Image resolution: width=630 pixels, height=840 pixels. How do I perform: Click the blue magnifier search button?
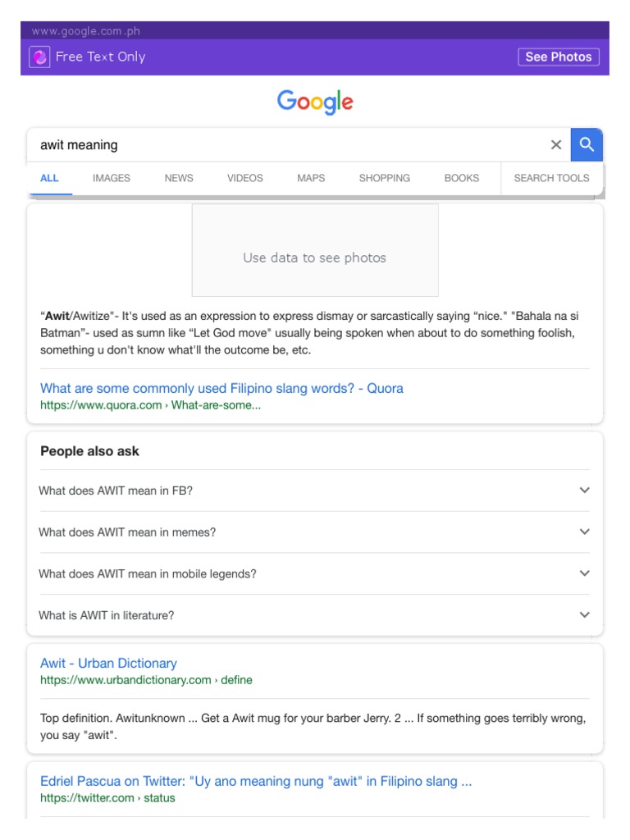587,145
